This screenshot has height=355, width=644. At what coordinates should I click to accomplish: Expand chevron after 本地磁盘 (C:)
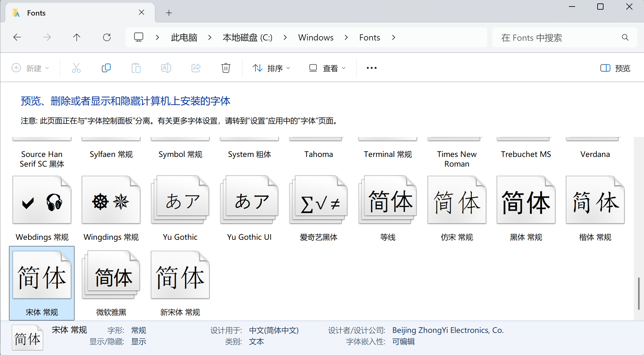[285, 38]
